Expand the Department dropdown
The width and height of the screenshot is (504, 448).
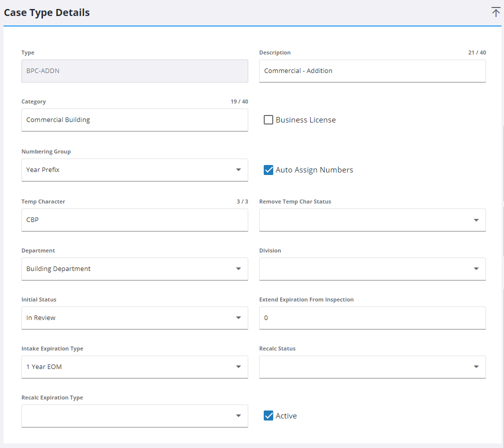coord(135,269)
